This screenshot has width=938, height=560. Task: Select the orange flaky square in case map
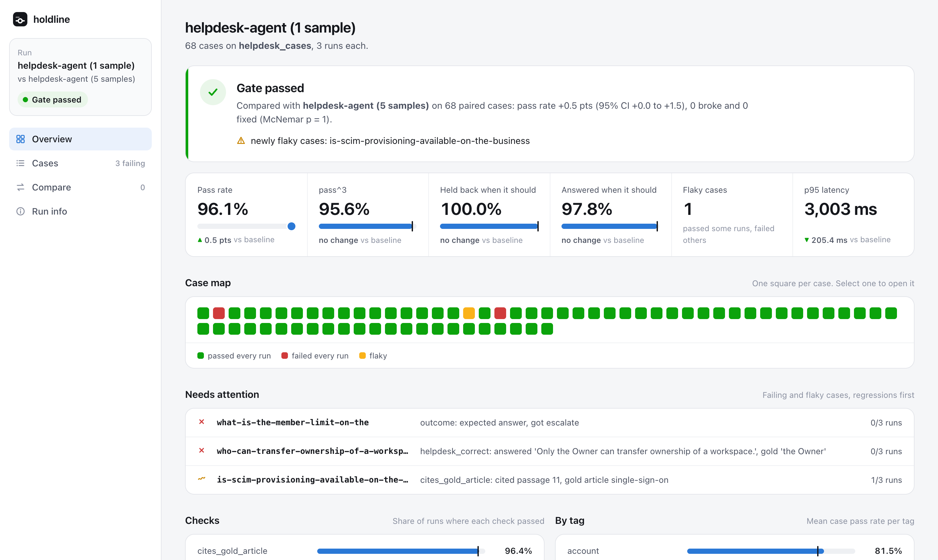(469, 313)
